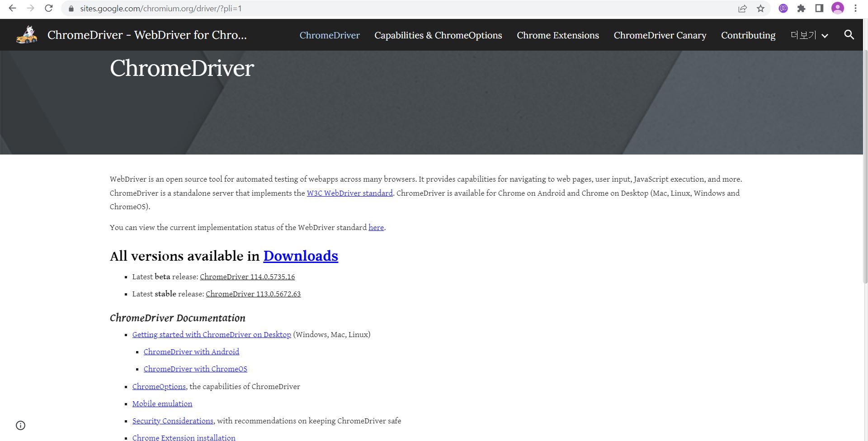Viewport: 868px width, 441px height.
Task: Open ChromeDriver 113.0.5672.63 stable release
Action: (x=253, y=294)
